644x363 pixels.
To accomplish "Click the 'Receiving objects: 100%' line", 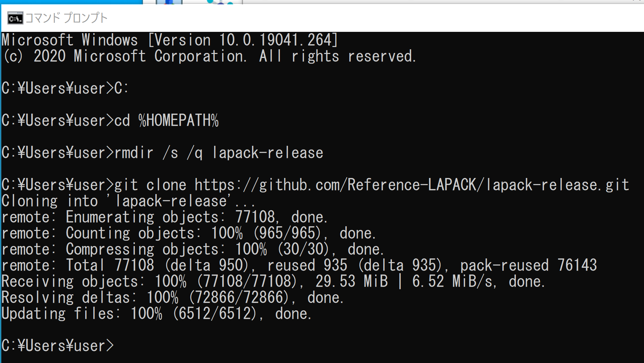I will (x=273, y=282).
